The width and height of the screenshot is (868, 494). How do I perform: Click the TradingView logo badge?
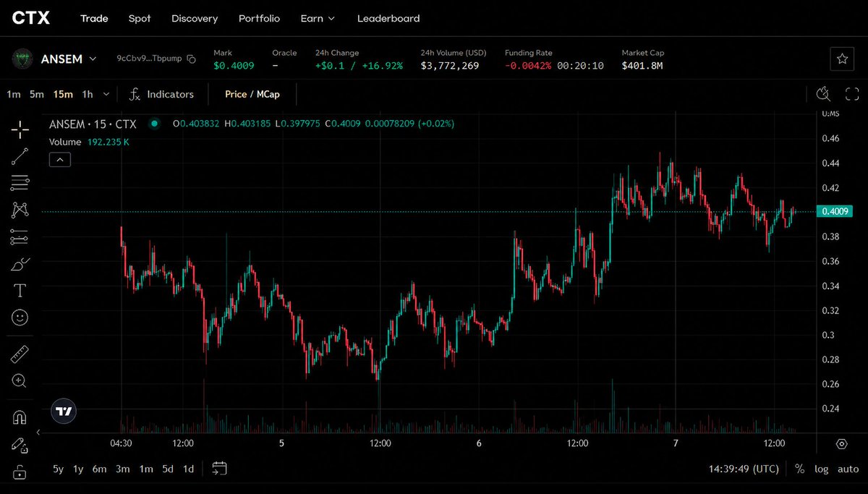(x=64, y=411)
